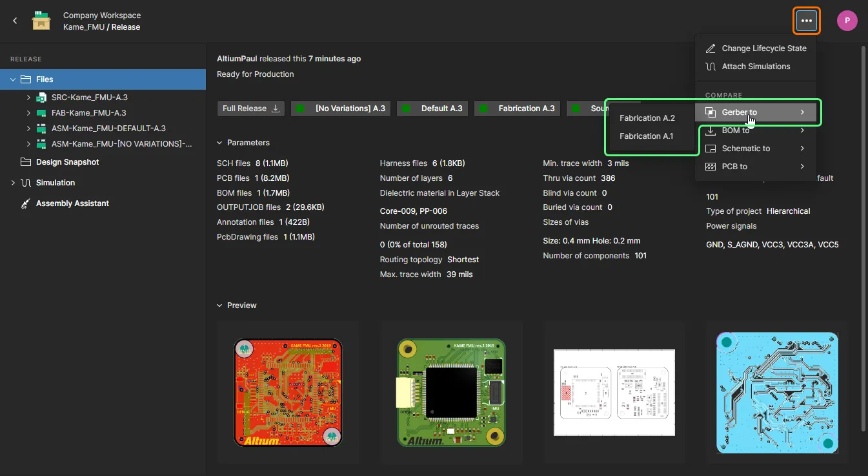This screenshot has width=868, height=476.
Task: Click the Schematic to compare icon
Action: click(x=711, y=149)
